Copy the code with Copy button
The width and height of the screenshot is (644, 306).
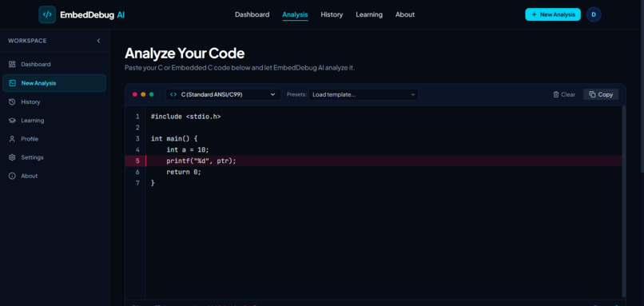pos(601,94)
